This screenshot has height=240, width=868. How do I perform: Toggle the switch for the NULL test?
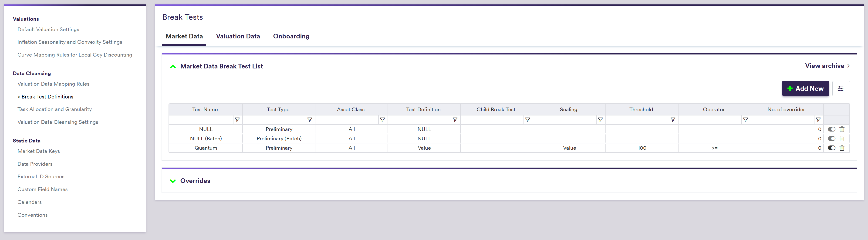[x=831, y=129]
